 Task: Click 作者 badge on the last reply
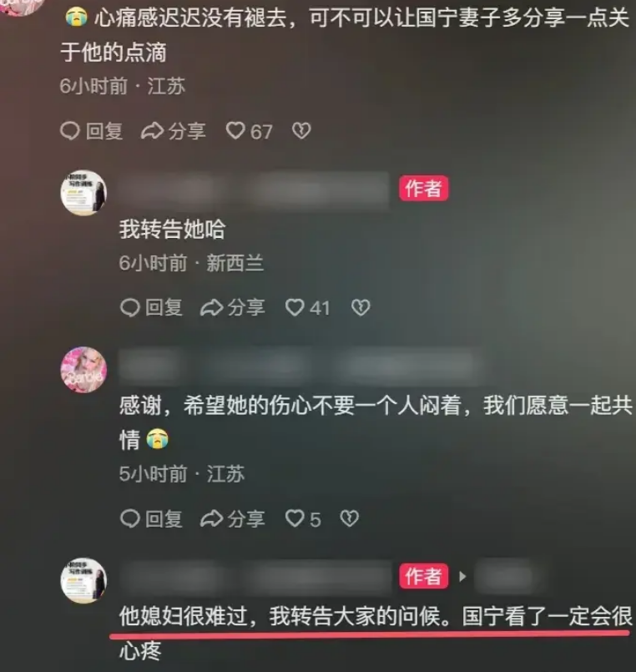[x=423, y=576]
